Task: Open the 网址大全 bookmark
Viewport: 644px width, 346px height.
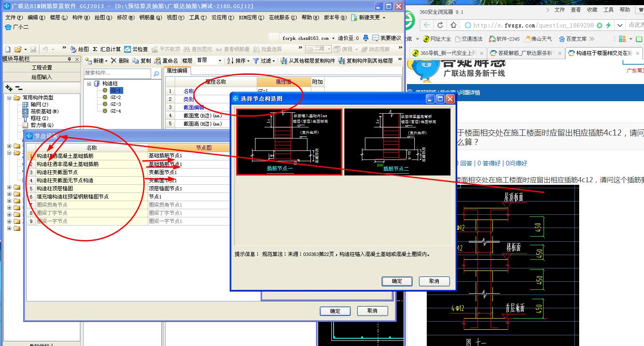Action: (x=437, y=39)
